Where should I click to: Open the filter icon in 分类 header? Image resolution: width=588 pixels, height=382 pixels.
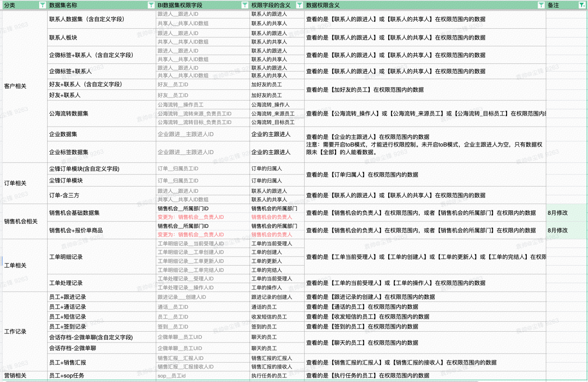point(42,5)
